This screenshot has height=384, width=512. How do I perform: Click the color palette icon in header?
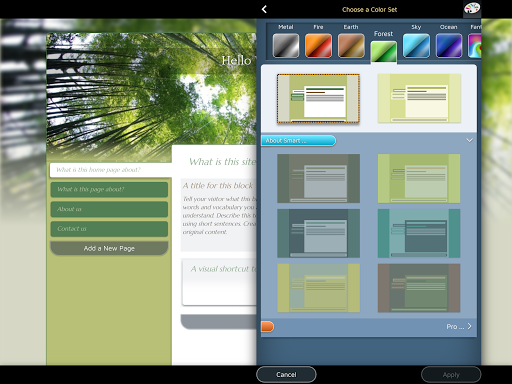click(472, 9)
